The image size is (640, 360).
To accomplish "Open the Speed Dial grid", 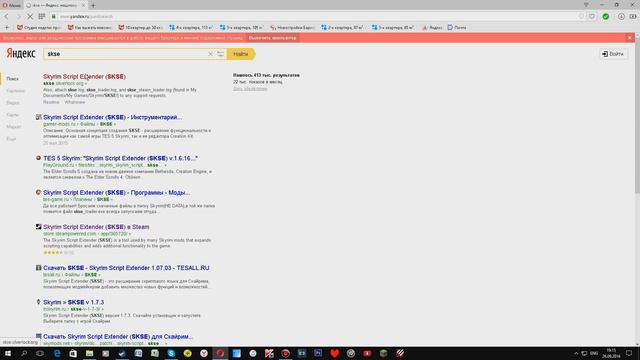I will (42, 16).
